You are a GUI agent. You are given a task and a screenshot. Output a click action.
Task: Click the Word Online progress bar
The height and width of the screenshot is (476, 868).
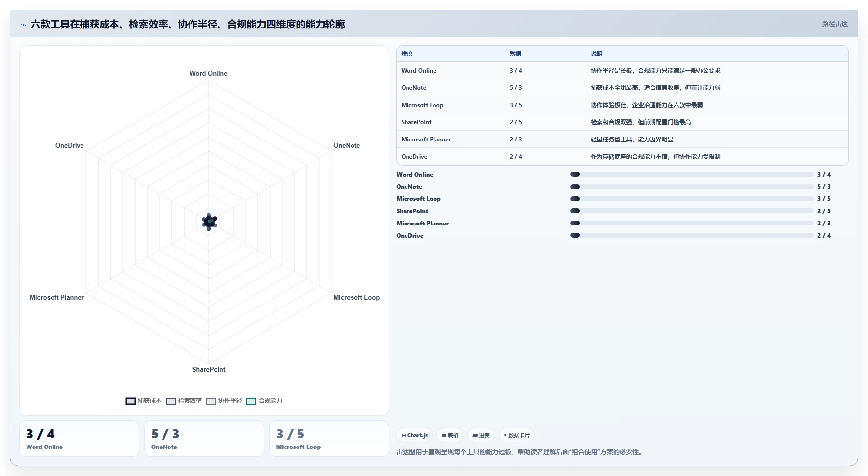(692, 174)
